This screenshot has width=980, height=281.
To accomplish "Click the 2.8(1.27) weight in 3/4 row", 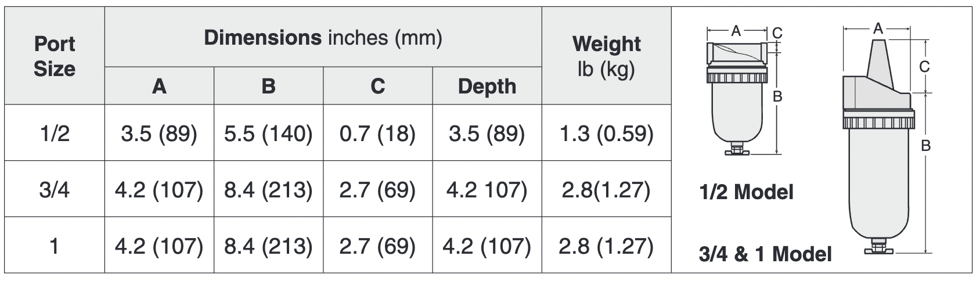I will [x=606, y=189].
